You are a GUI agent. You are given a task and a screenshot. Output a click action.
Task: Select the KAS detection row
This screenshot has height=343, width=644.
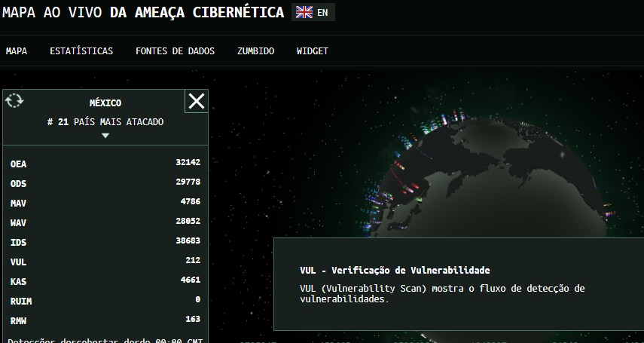tap(105, 281)
